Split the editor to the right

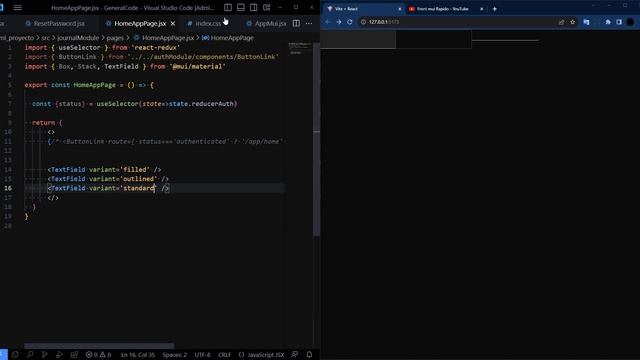pos(296,24)
